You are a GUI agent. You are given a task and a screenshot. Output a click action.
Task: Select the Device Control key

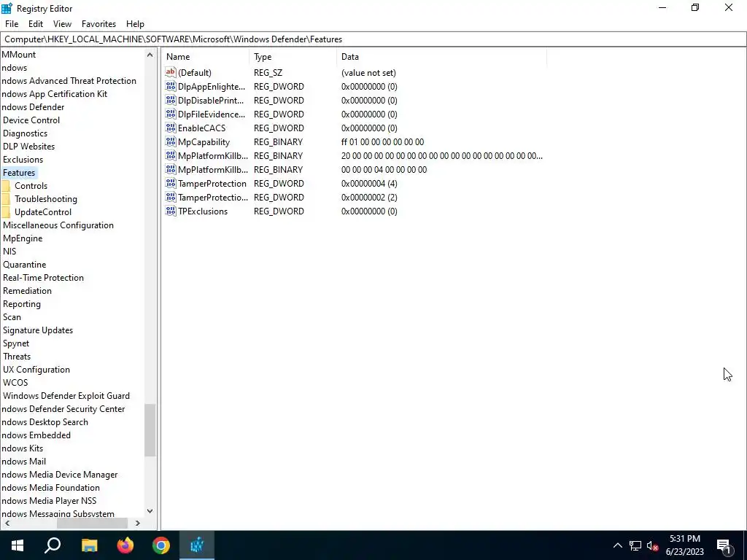[31, 120]
